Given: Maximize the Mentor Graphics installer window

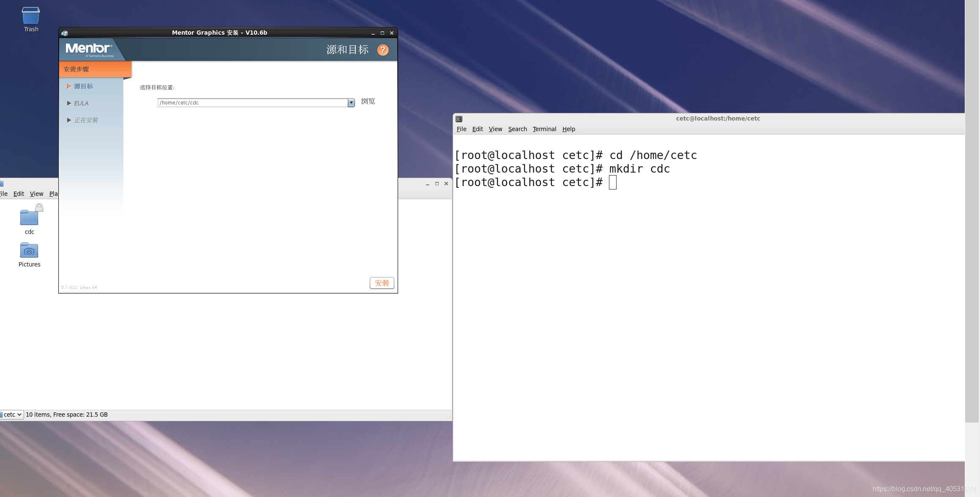Looking at the screenshot, I should (x=382, y=33).
